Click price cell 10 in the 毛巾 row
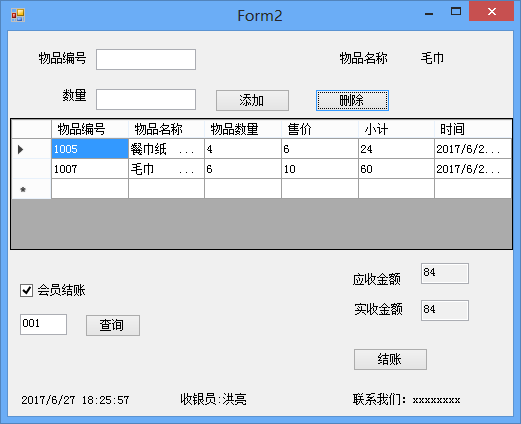The width and height of the screenshot is (521, 424). point(320,169)
